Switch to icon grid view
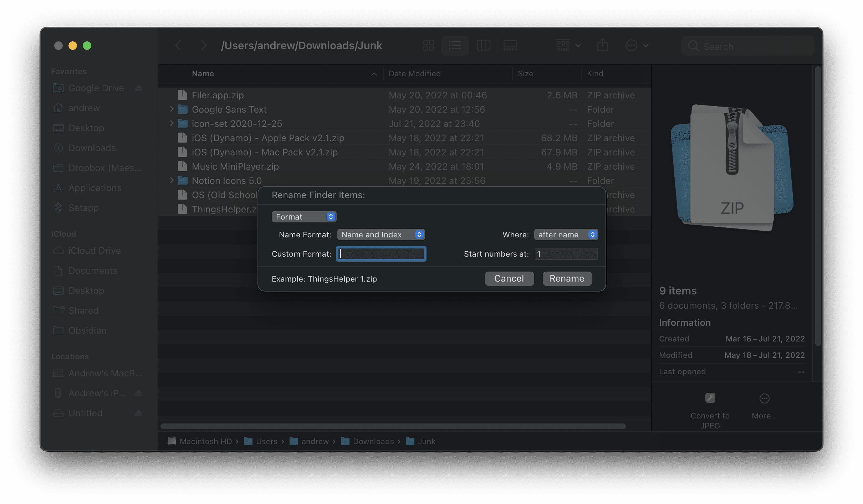The image size is (863, 504). coord(428,46)
